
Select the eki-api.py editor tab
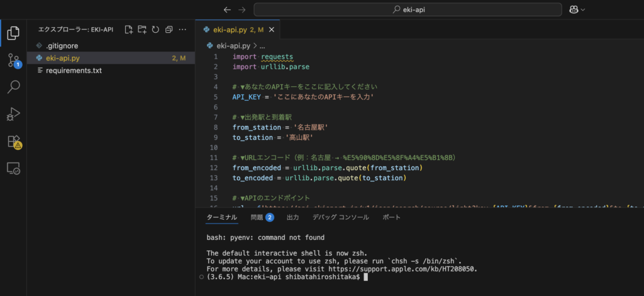click(x=238, y=30)
